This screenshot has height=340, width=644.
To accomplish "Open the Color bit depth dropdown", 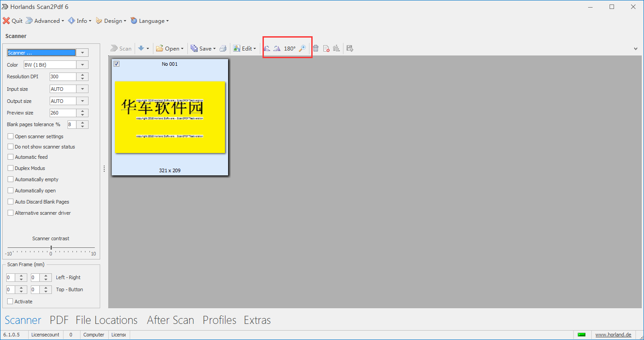I will click(x=82, y=64).
